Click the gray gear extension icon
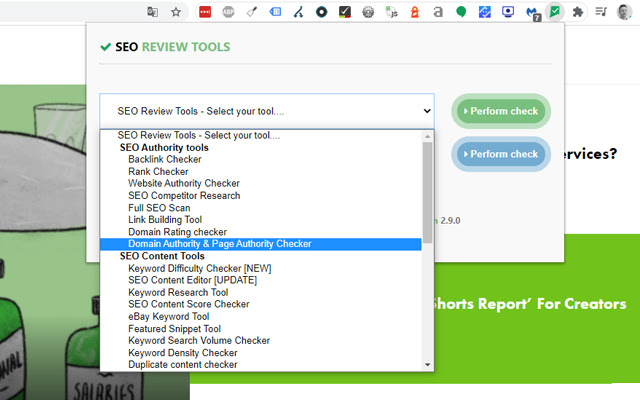This screenshot has height=400, width=640. (x=368, y=12)
